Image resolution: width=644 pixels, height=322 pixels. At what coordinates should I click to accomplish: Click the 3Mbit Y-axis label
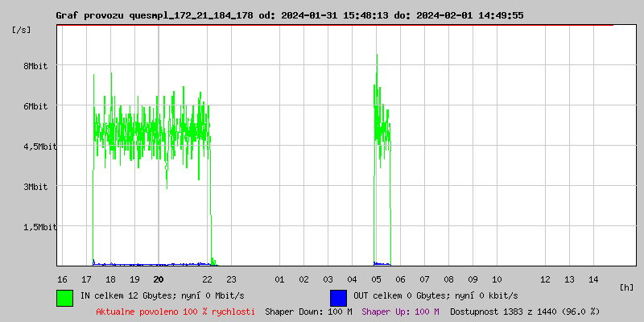coord(35,187)
